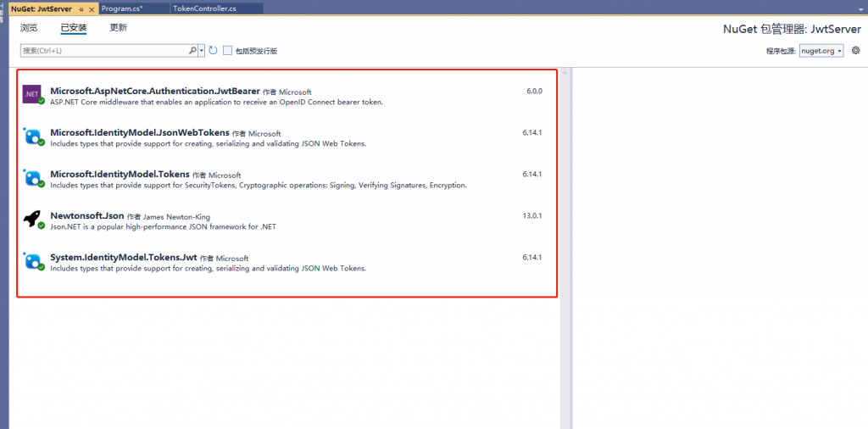Image resolution: width=868 pixels, height=429 pixels.
Task: Select Newtonsoft.Json package name
Action: [x=87, y=216]
